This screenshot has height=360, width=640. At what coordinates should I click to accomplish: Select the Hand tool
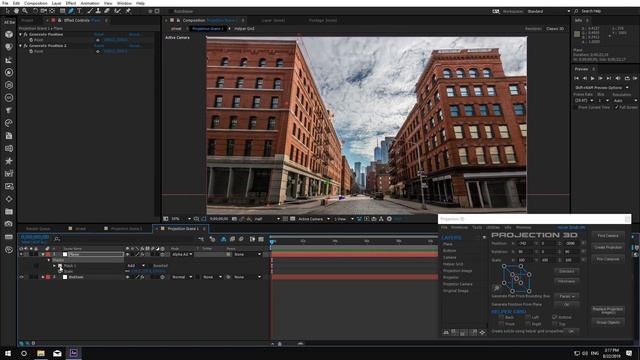(16, 11)
